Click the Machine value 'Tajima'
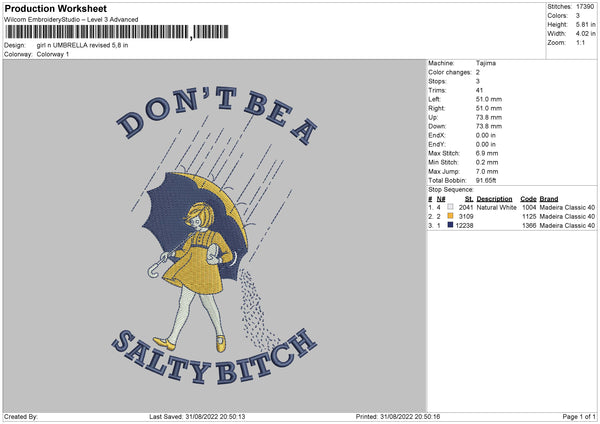Screen dimensions: 600x424 [x=486, y=63]
